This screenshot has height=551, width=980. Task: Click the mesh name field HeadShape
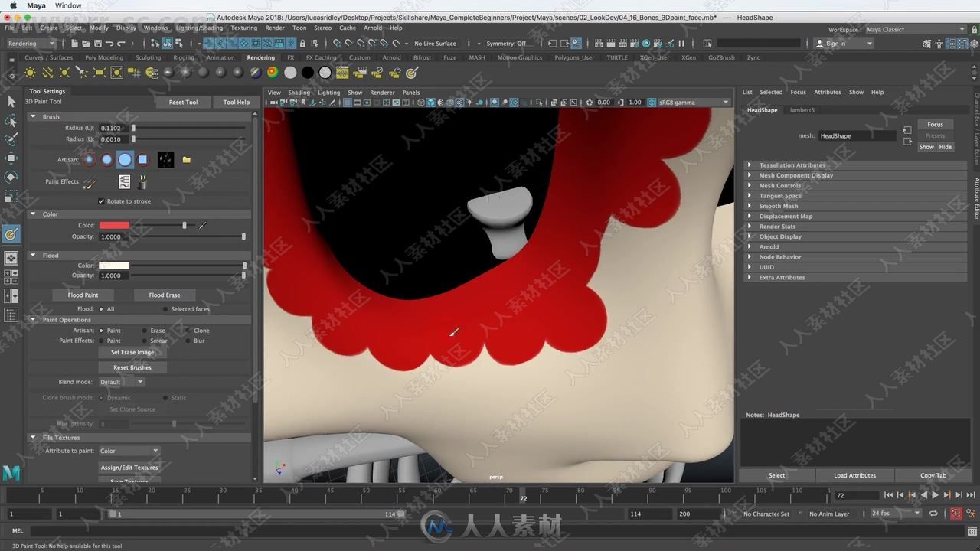point(856,136)
